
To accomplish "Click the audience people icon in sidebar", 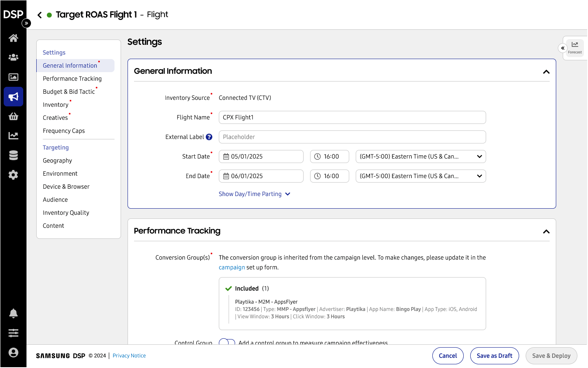I will tap(13, 57).
